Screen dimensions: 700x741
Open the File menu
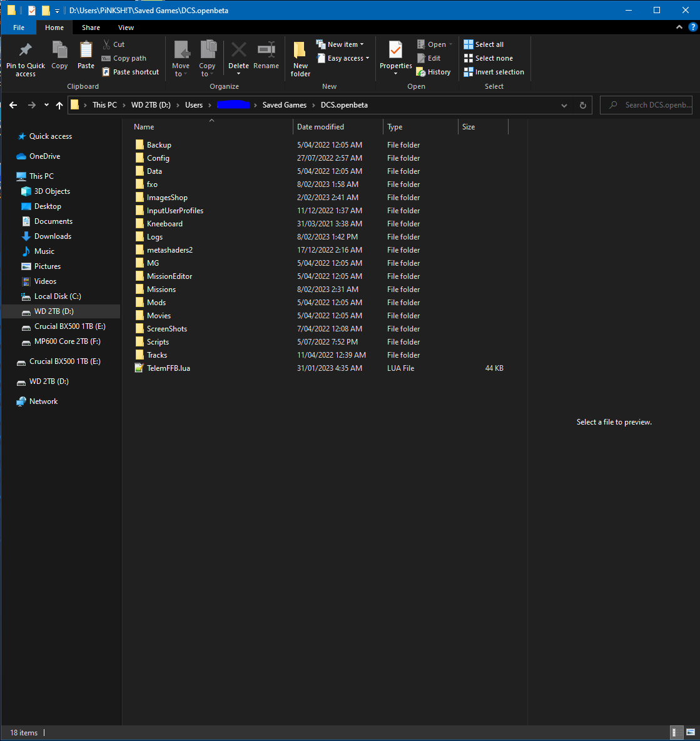[x=18, y=28]
